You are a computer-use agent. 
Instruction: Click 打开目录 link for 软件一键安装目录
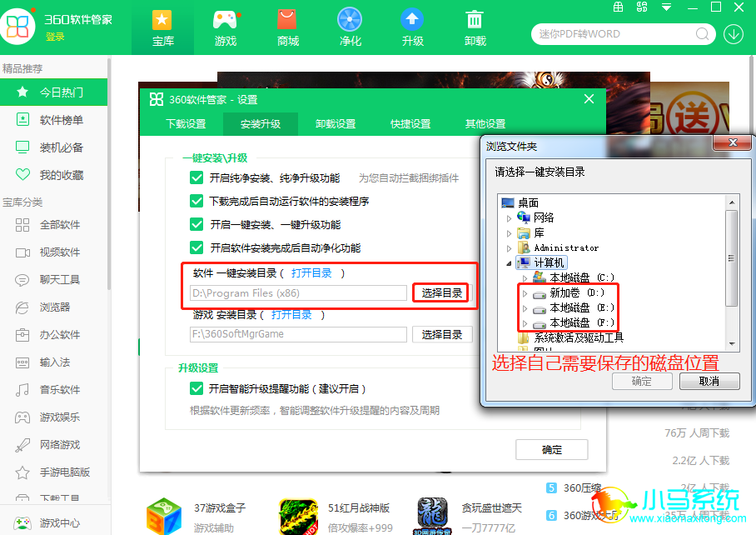pyautogui.click(x=311, y=273)
